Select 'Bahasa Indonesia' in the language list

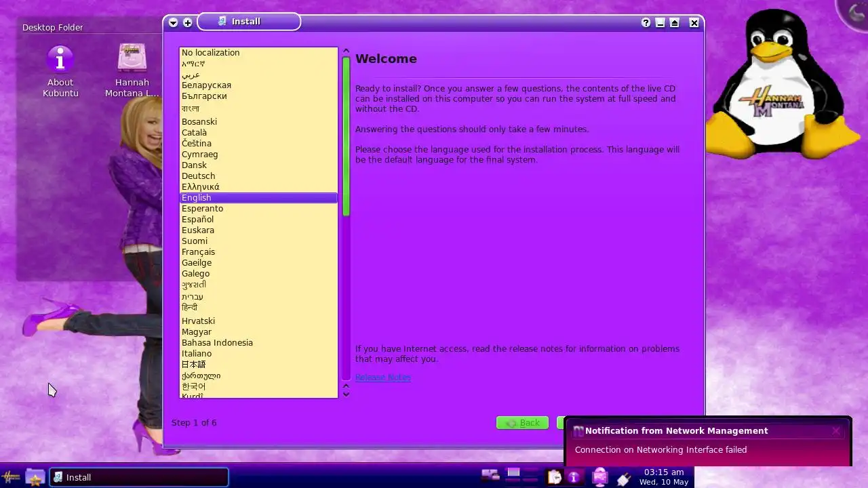point(258,343)
